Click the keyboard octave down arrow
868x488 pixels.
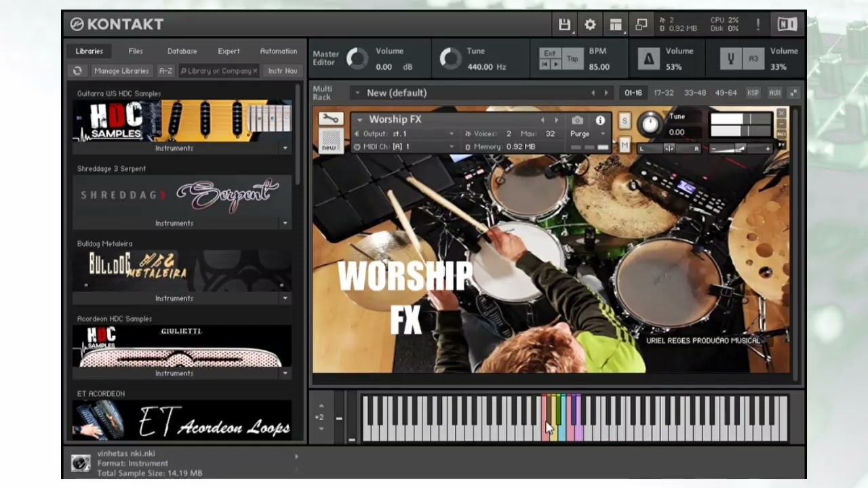pos(321,429)
